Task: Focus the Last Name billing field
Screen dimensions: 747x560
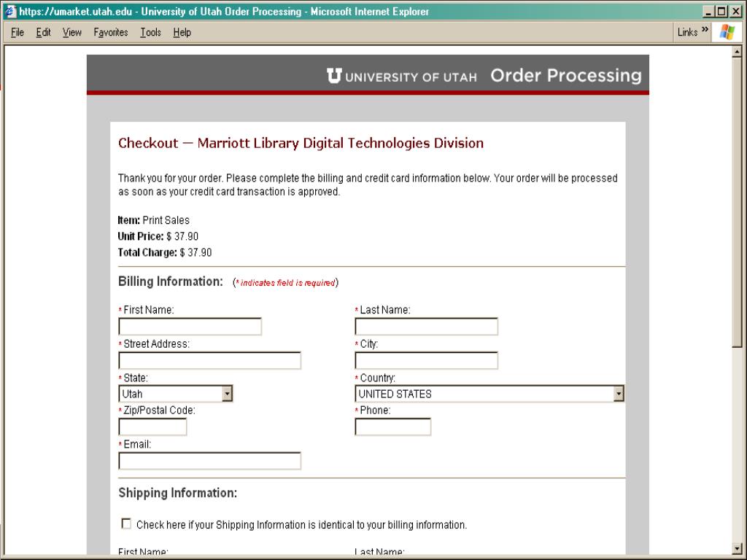Action: [x=426, y=326]
